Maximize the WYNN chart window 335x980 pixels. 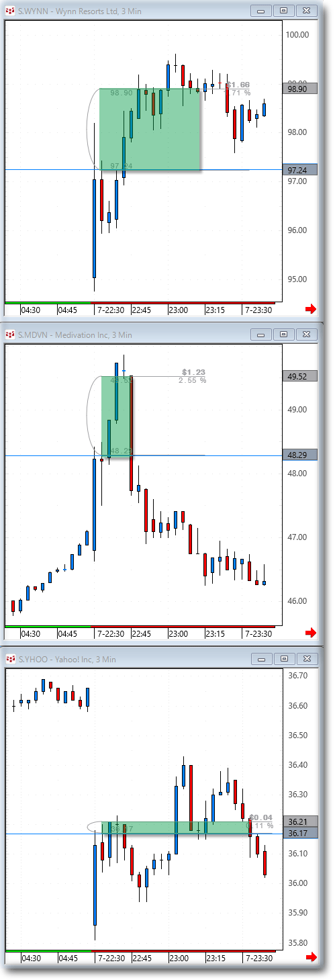tap(284, 10)
